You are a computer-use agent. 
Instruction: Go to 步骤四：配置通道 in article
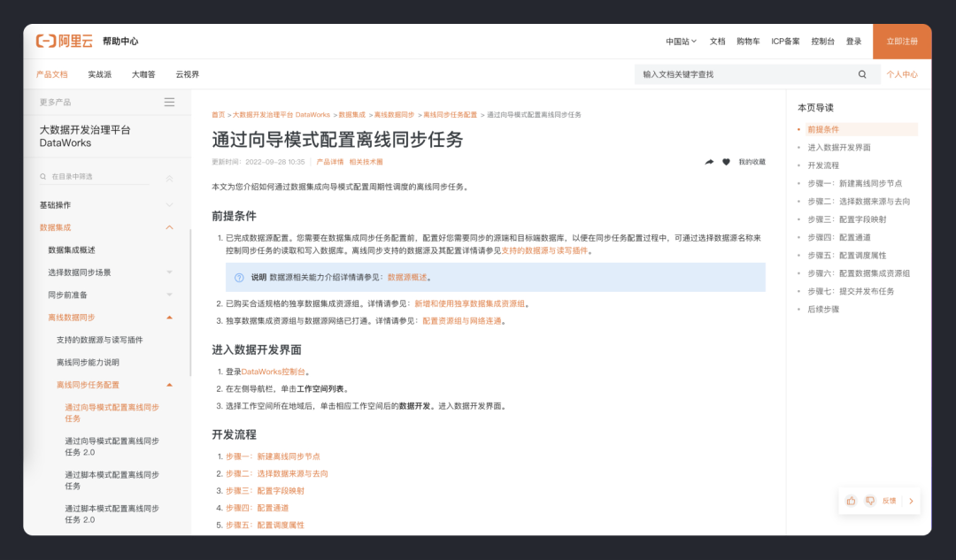[x=258, y=508]
